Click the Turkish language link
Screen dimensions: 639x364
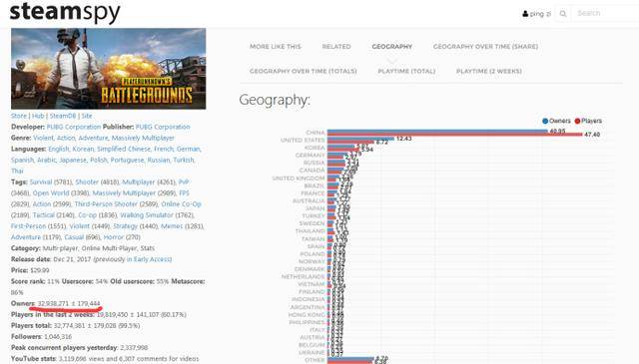[184, 160]
